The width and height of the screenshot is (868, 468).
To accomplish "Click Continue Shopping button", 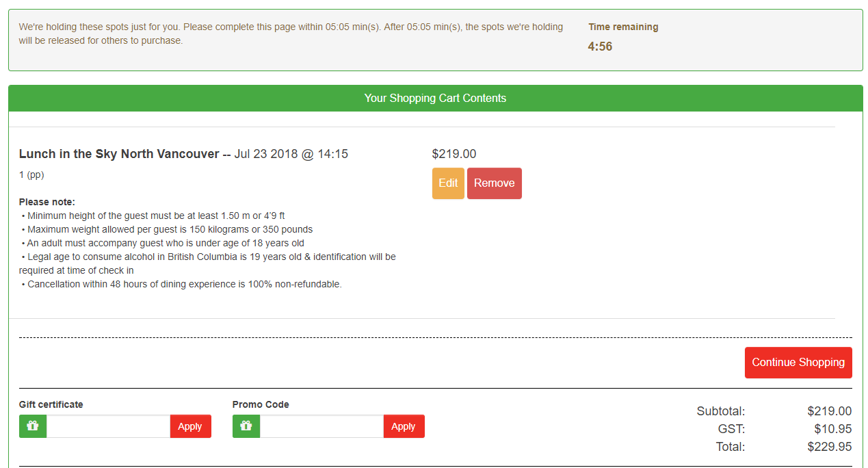I will (798, 363).
